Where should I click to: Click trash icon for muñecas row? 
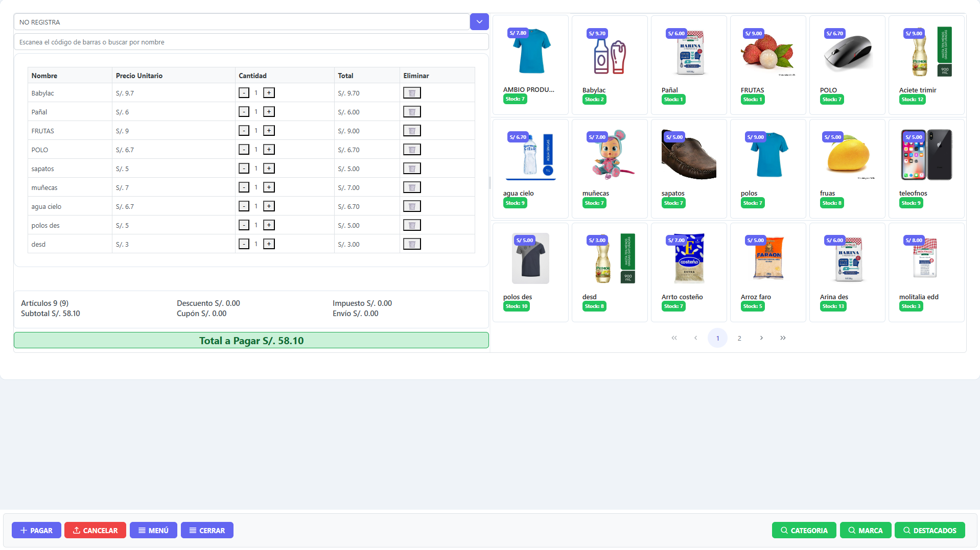(412, 187)
